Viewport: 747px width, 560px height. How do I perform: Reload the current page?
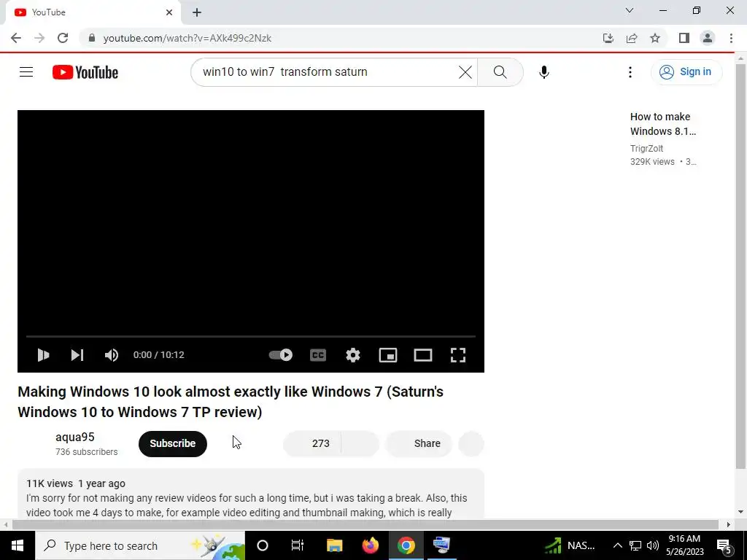tap(63, 38)
